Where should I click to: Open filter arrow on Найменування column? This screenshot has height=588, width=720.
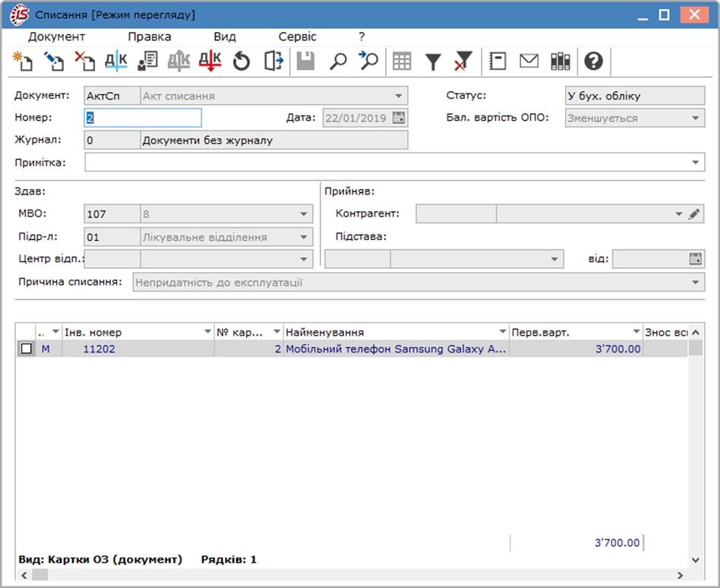pos(502,331)
